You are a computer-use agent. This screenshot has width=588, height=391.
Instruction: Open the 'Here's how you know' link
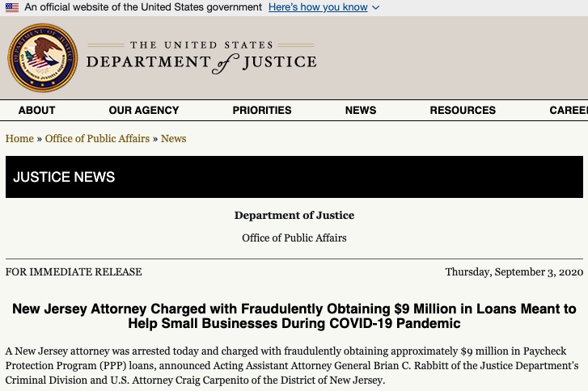click(x=318, y=7)
